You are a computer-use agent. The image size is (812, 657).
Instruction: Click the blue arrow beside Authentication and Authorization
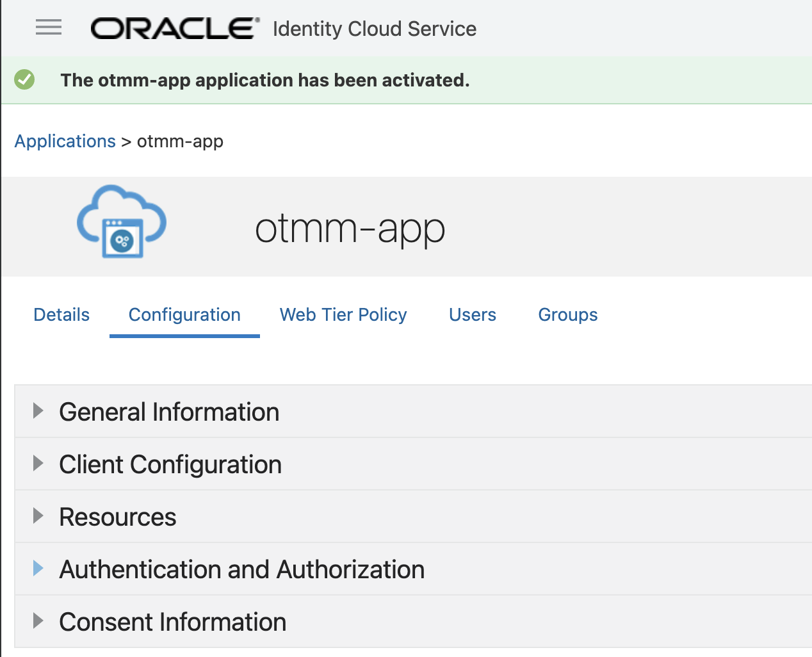[38, 569]
